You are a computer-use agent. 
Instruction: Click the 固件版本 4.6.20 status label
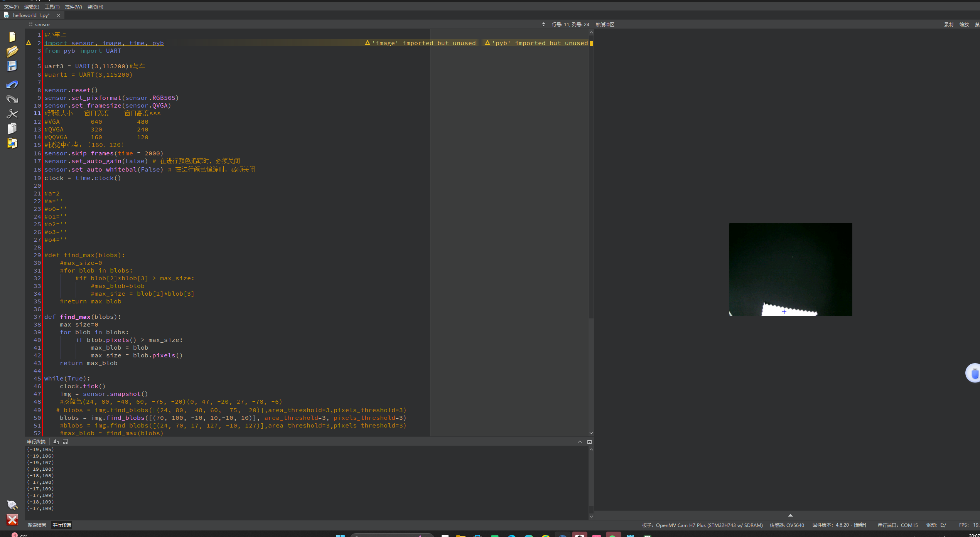click(839, 525)
